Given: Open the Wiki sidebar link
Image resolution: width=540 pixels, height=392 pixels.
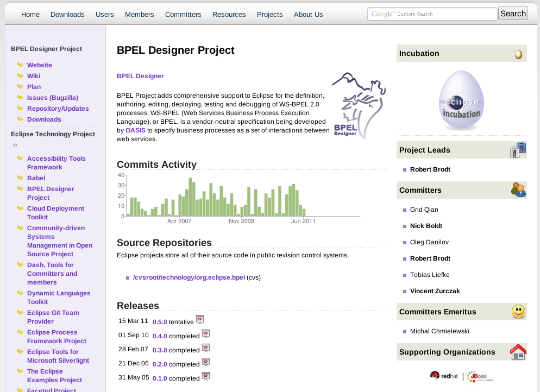Looking at the screenshot, I should [34, 75].
